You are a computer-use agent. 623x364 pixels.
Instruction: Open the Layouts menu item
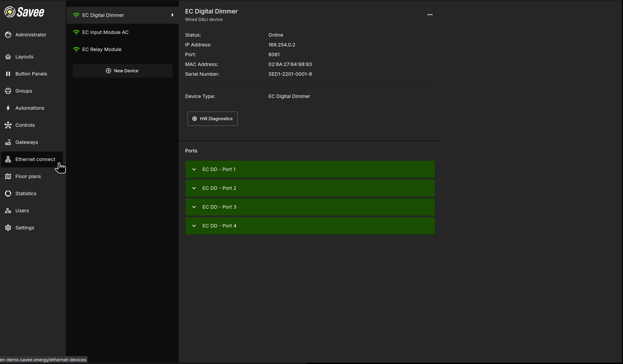coord(24,57)
